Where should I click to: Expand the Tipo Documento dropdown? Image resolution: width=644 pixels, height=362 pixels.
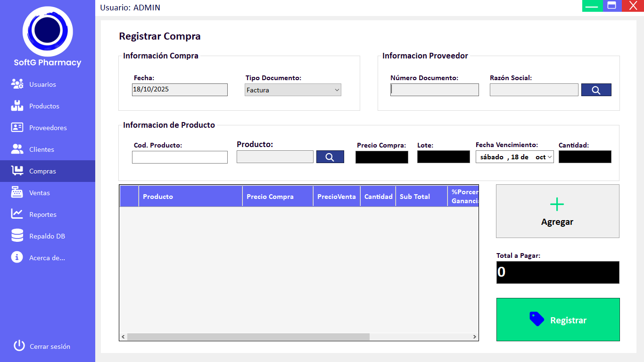click(x=337, y=90)
